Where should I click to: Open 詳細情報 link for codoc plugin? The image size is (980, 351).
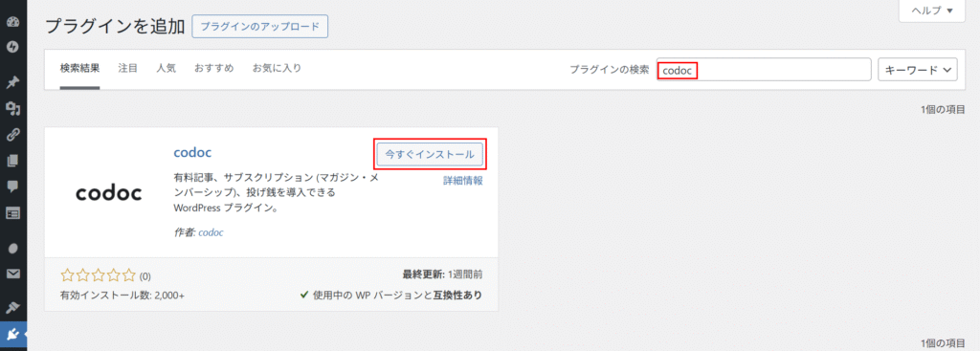click(463, 181)
